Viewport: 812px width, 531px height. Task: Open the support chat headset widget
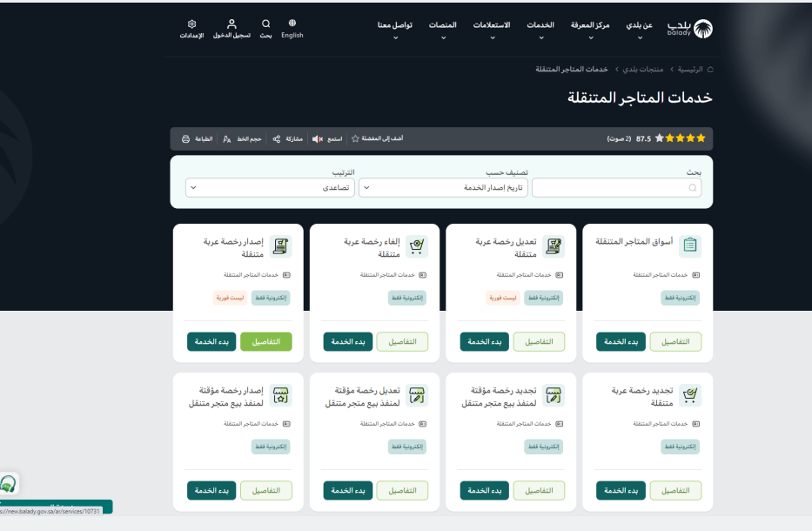pos(9,484)
